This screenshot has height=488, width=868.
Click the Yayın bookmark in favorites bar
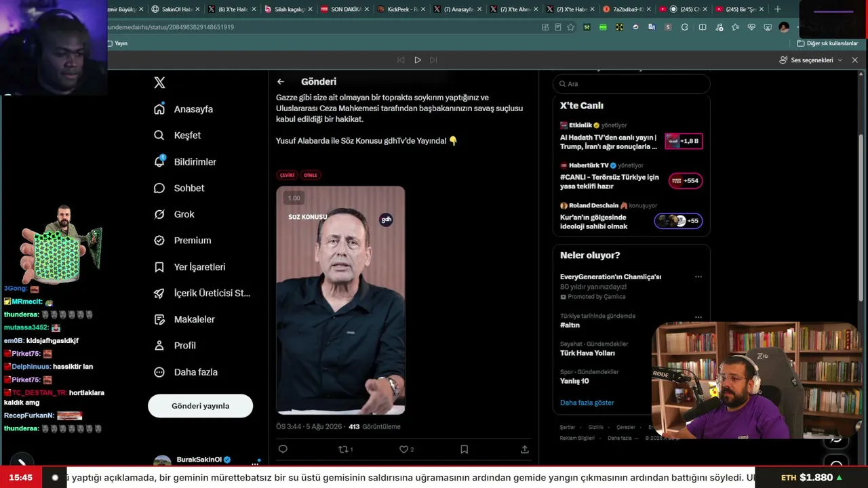(x=117, y=43)
